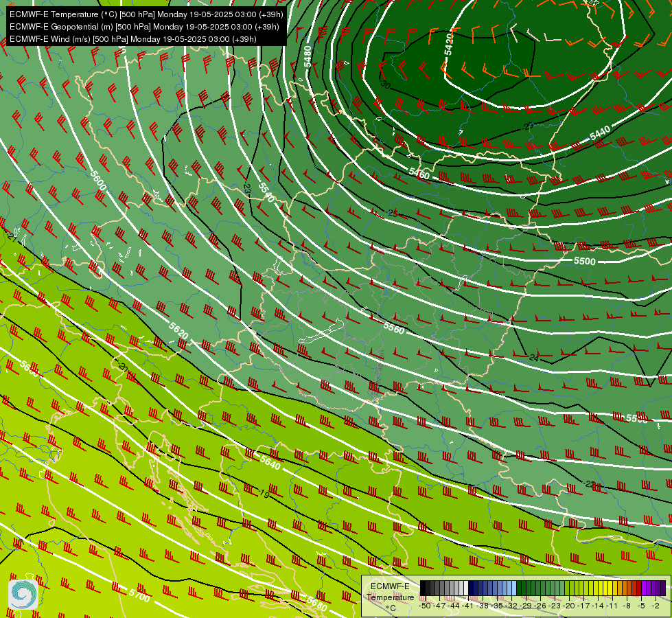Click the -32 legend scale value
The width and height of the screenshot is (672, 618).
[511, 606]
